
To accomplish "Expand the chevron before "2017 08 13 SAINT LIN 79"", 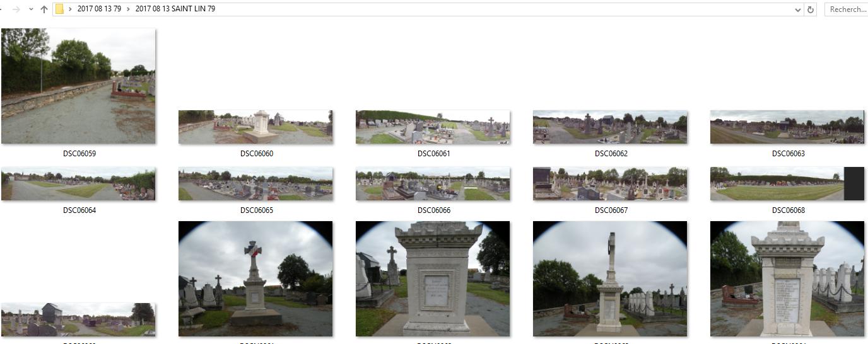I will point(129,9).
